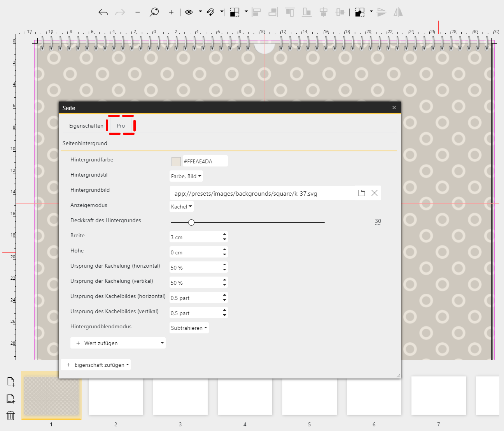Zoom out with the minus icon

click(138, 12)
